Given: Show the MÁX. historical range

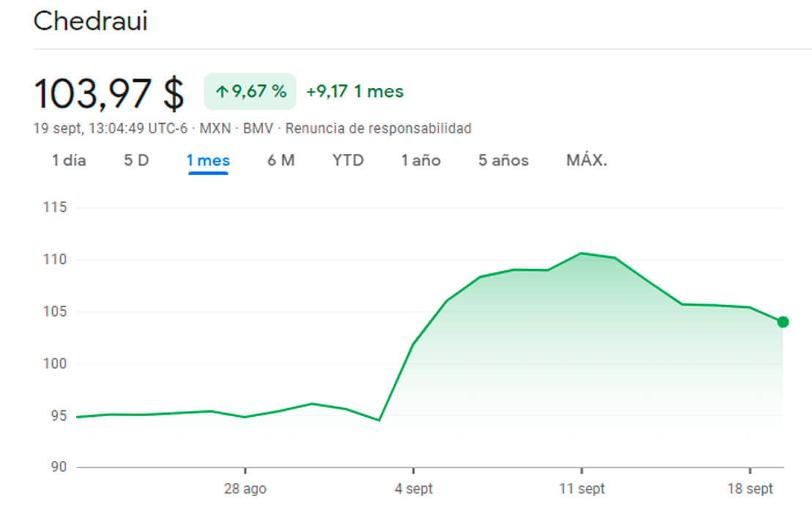Looking at the screenshot, I should [x=586, y=160].
